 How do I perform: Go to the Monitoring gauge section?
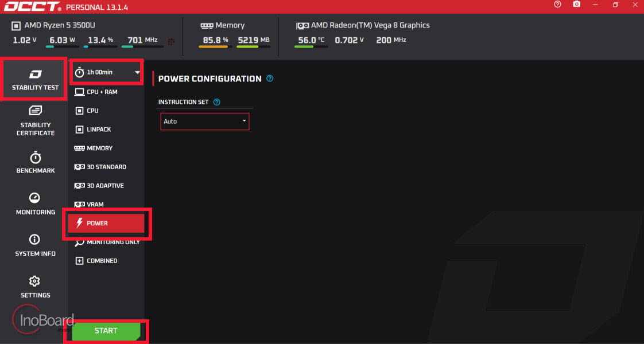click(x=36, y=204)
